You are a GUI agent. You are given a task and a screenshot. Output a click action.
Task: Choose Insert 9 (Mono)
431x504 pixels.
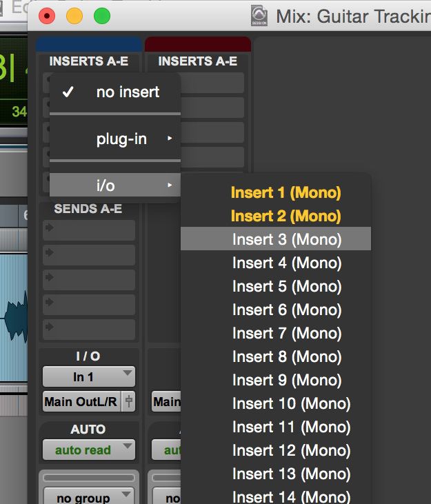pos(276,381)
